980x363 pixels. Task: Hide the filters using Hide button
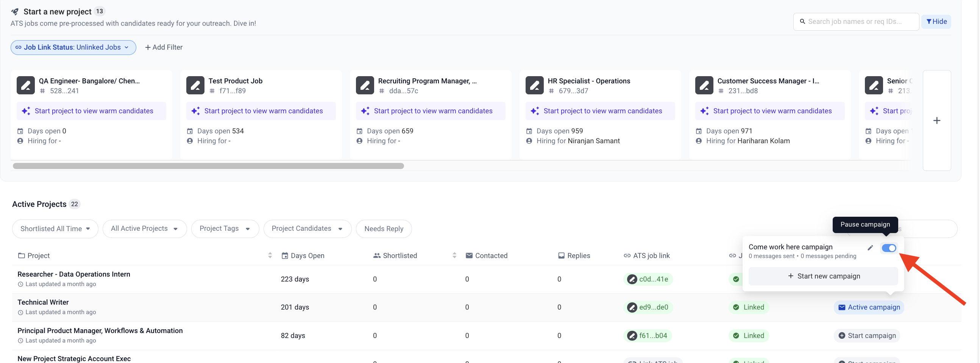coord(936,22)
